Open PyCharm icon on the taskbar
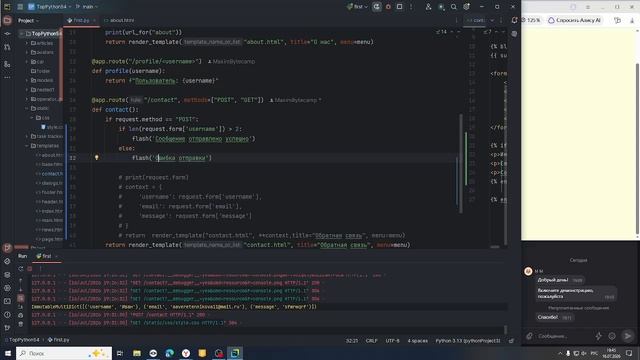 (235, 353)
